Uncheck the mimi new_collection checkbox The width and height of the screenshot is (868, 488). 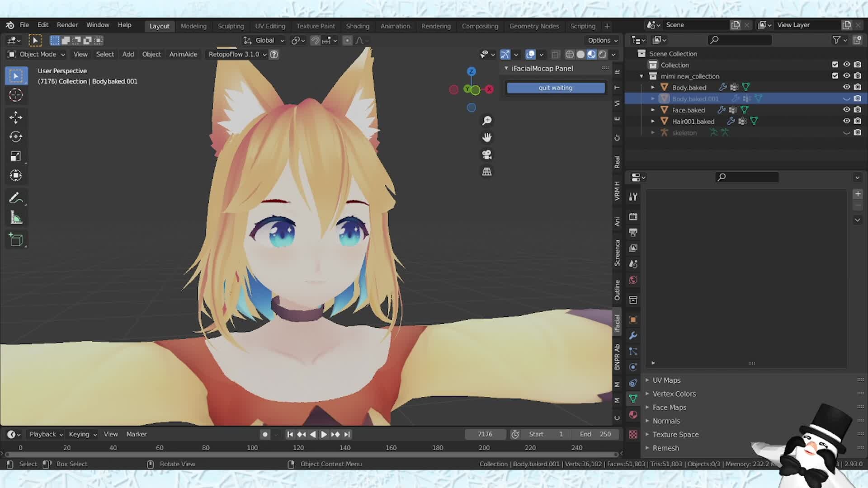click(x=835, y=76)
